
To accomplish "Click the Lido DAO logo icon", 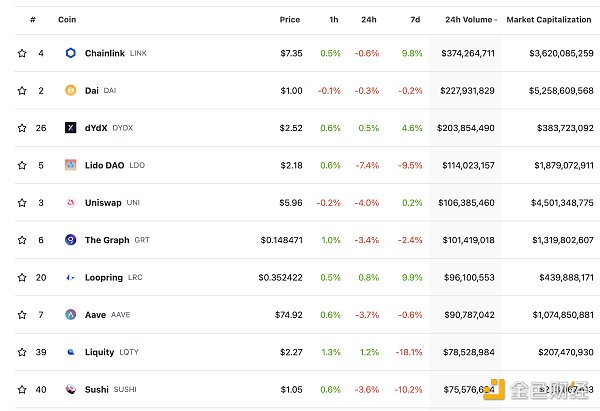I will click(x=70, y=165).
